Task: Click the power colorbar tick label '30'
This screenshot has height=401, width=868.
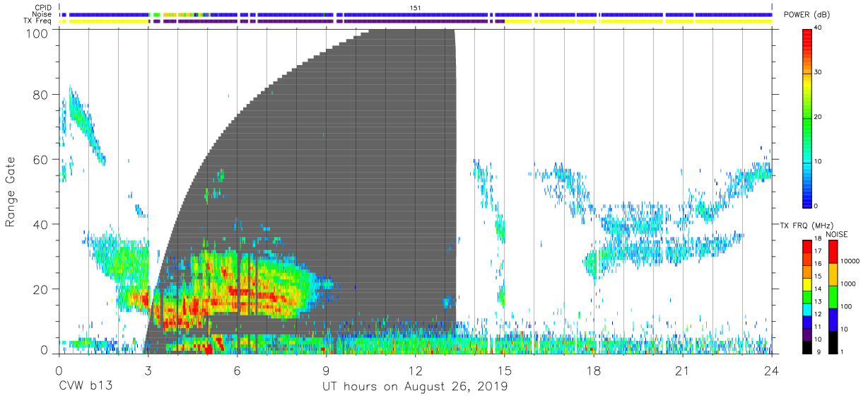Action: [819, 73]
